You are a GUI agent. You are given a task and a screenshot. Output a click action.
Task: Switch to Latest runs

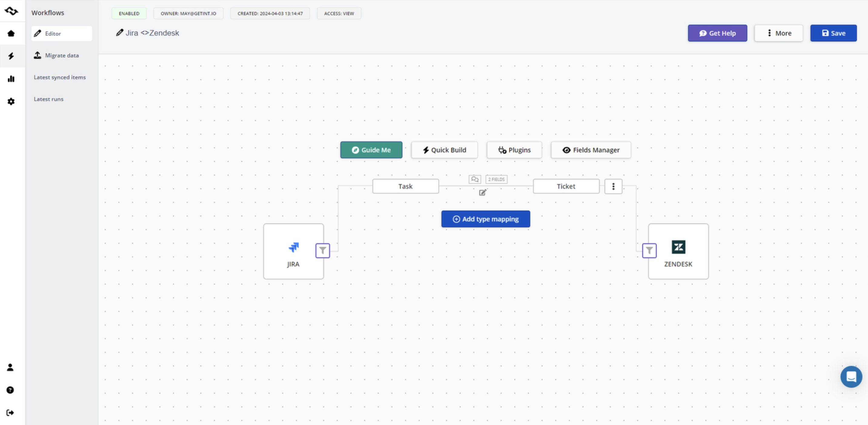tap(48, 99)
